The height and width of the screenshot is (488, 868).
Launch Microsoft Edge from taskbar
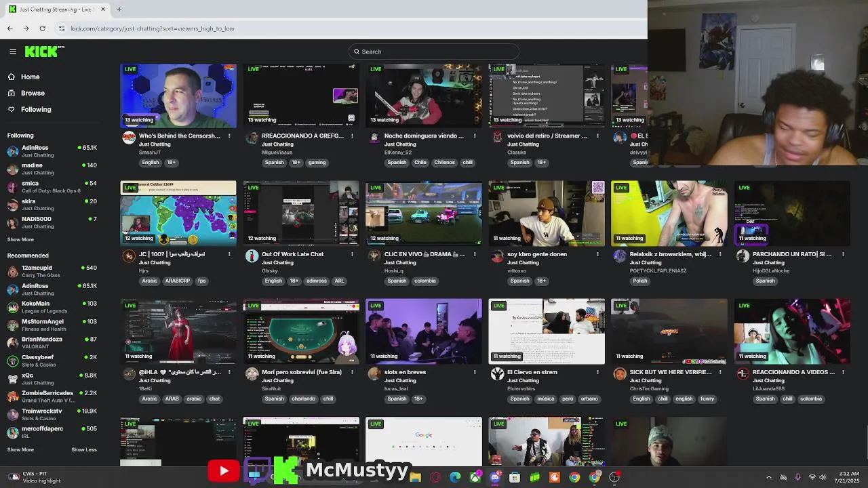(x=455, y=477)
